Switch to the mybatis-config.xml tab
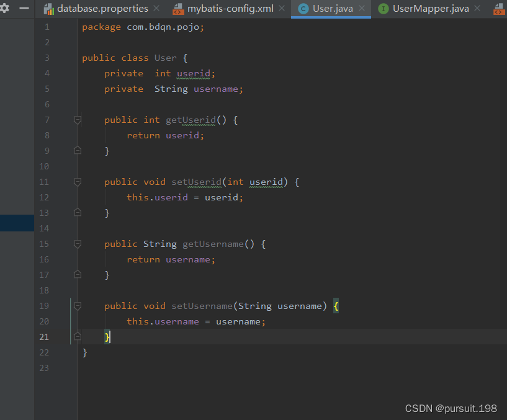This screenshot has height=420, width=507. [x=230, y=9]
